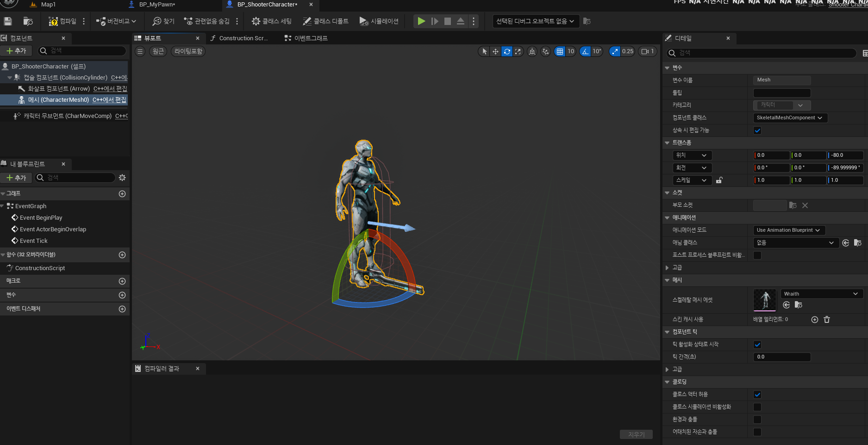
Task: Open the 위치 location type dropdown
Action: point(692,155)
